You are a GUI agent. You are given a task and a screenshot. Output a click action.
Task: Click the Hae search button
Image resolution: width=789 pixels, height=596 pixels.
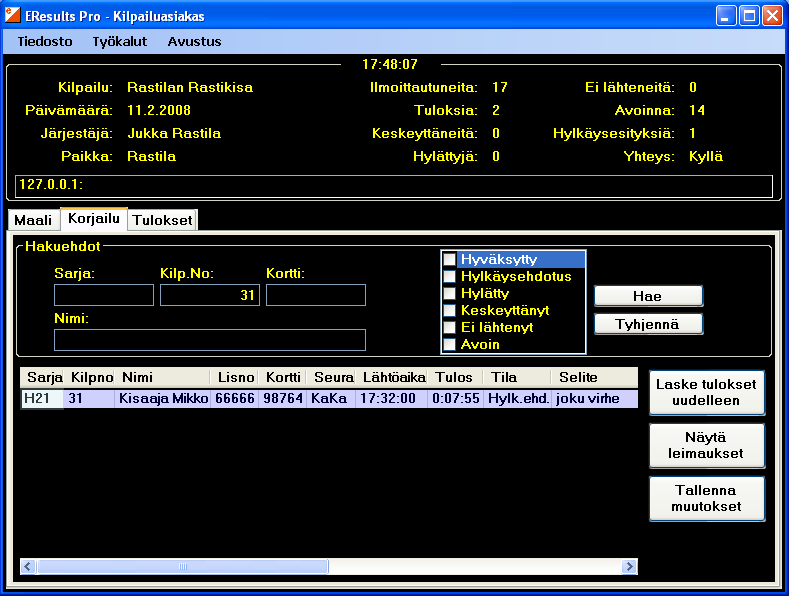(648, 296)
